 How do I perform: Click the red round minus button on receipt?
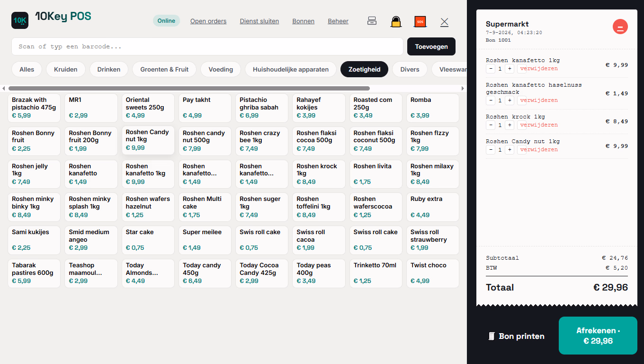click(620, 27)
